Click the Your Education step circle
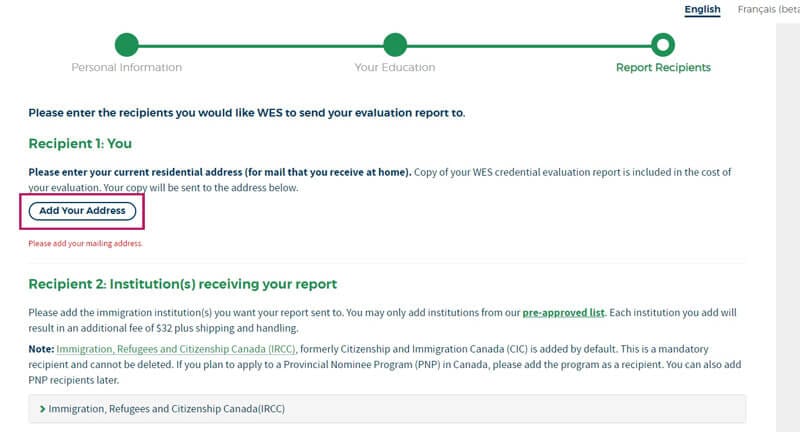Image resolution: width=800 pixels, height=432 pixels. pyautogui.click(x=395, y=44)
